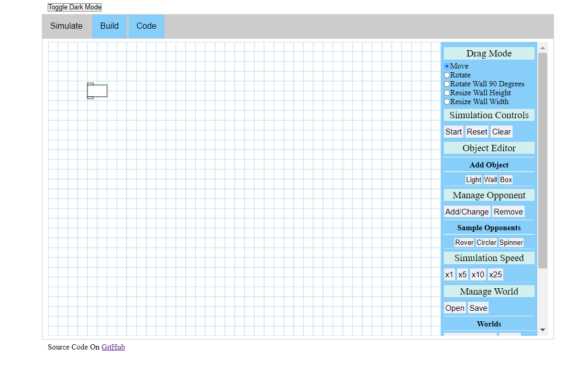Select the Rotate drag mode

447,75
